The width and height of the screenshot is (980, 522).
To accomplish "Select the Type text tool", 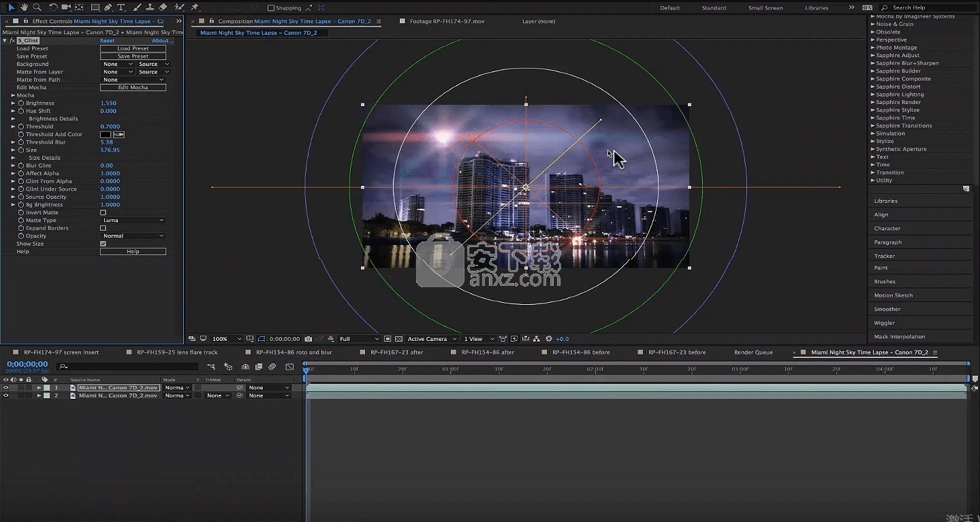I will coord(121,7).
